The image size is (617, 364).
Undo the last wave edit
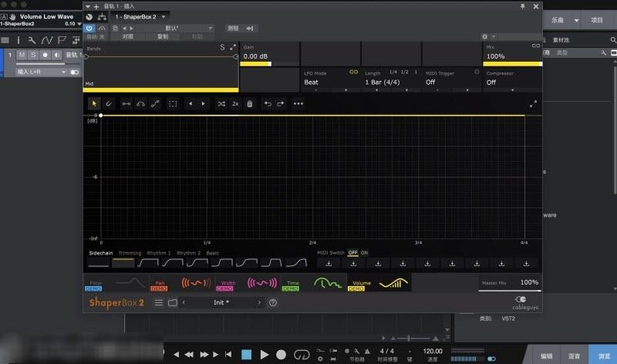point(268,104)
